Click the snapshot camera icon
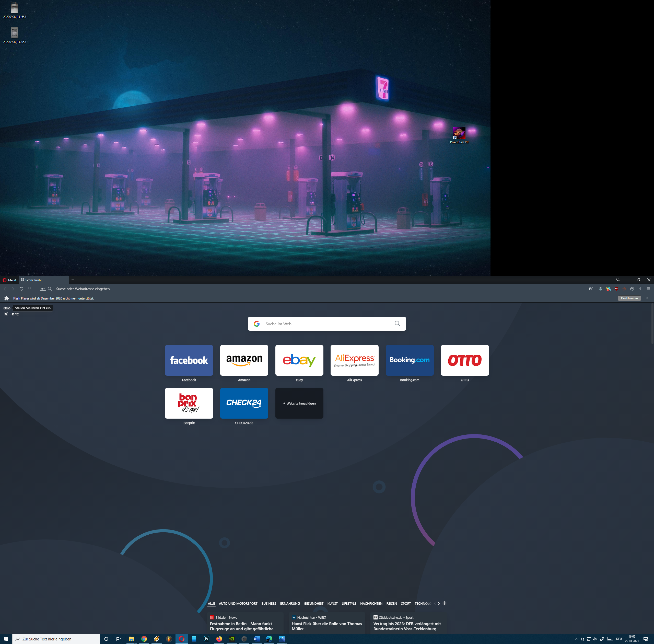 (591, 289)
